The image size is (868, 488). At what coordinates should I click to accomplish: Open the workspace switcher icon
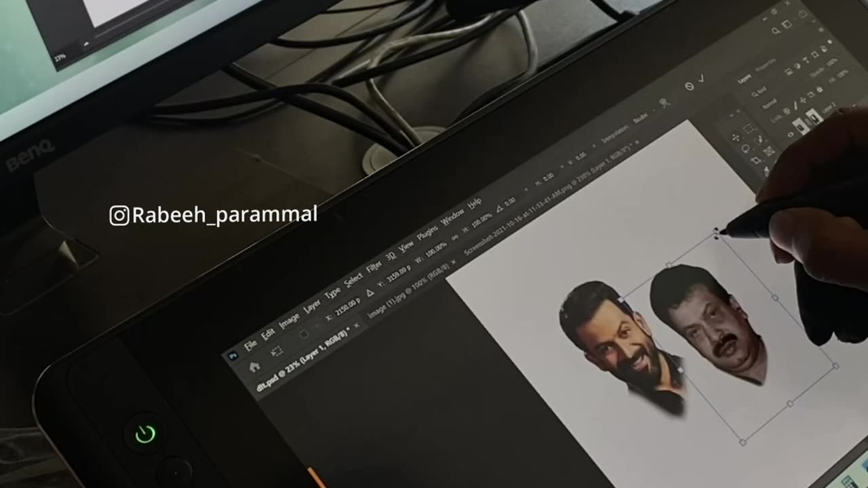coord(787,24)
